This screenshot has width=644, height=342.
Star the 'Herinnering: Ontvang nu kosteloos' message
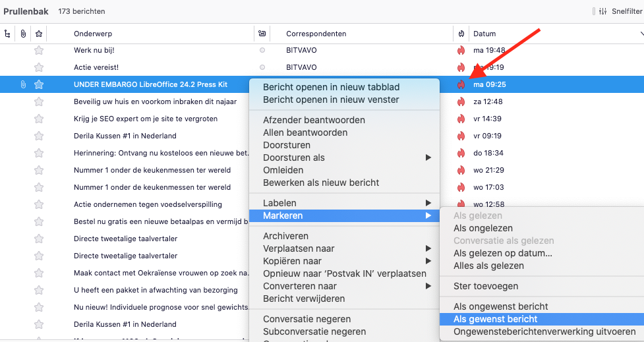click(x=39, y=153)
